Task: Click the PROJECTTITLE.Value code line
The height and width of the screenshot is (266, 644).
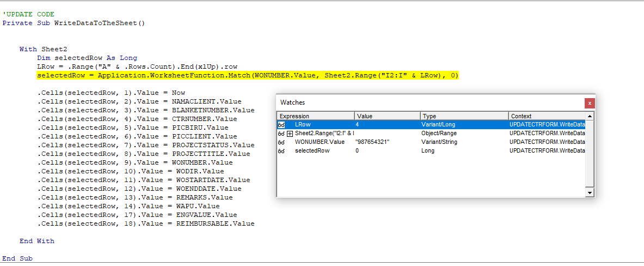Action: pyautogui.click(x=144, y=154)
